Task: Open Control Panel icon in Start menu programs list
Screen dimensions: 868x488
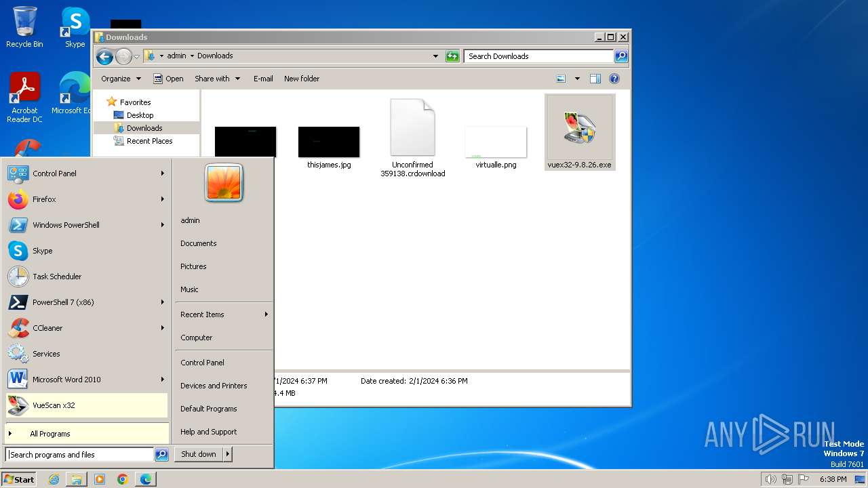Action: pos(18,174)
